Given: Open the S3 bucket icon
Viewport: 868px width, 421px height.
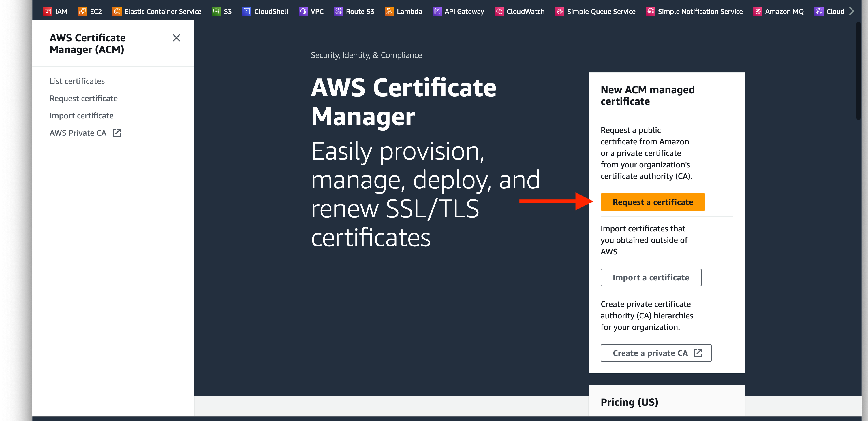Looking at the screenshot, I should click(216, 12).
